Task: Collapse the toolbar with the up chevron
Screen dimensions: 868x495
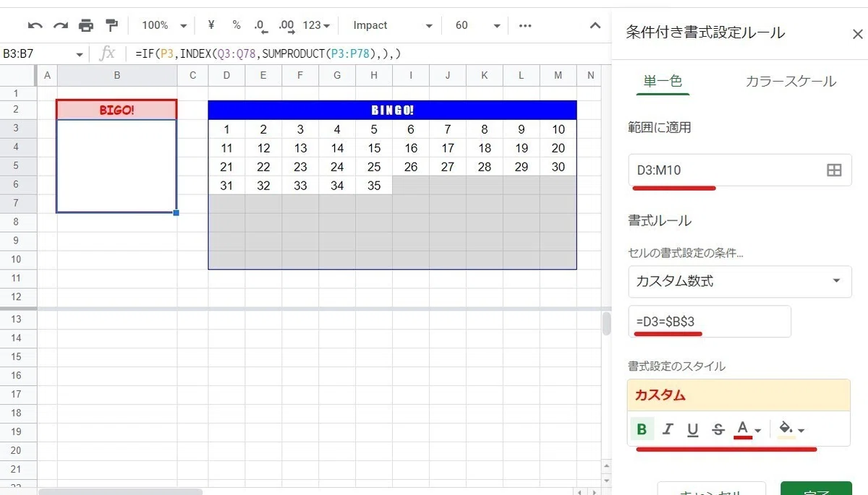Action: (x=595, y=25)
